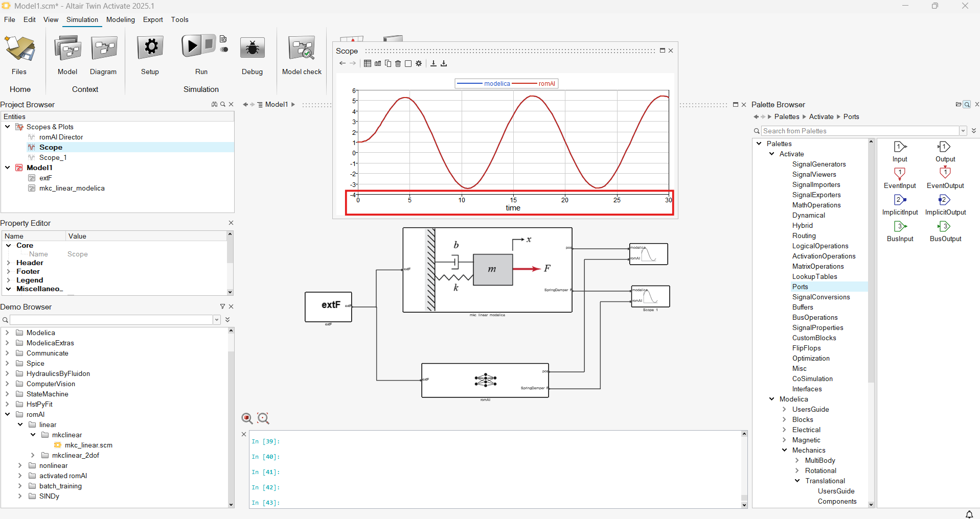Toggle modelica curve in Scope legend
Image resolution: width=980 pixels, height=519 pixels.
pyautogui.click(x=483, y=84)
